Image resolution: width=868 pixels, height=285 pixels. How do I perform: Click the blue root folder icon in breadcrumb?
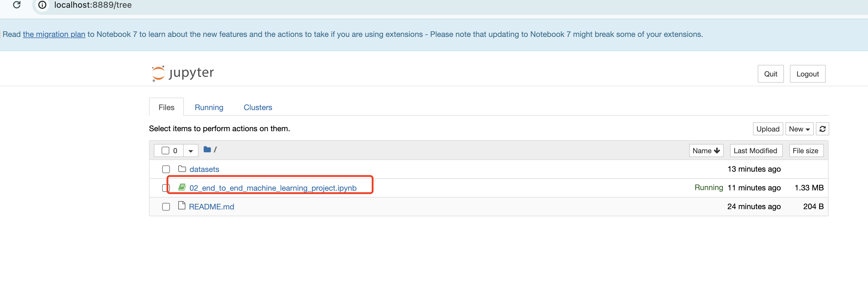click(207, 149)
